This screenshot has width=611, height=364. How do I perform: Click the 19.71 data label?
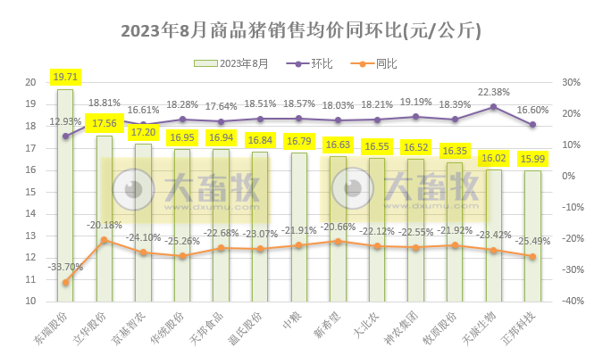[65, 77]
